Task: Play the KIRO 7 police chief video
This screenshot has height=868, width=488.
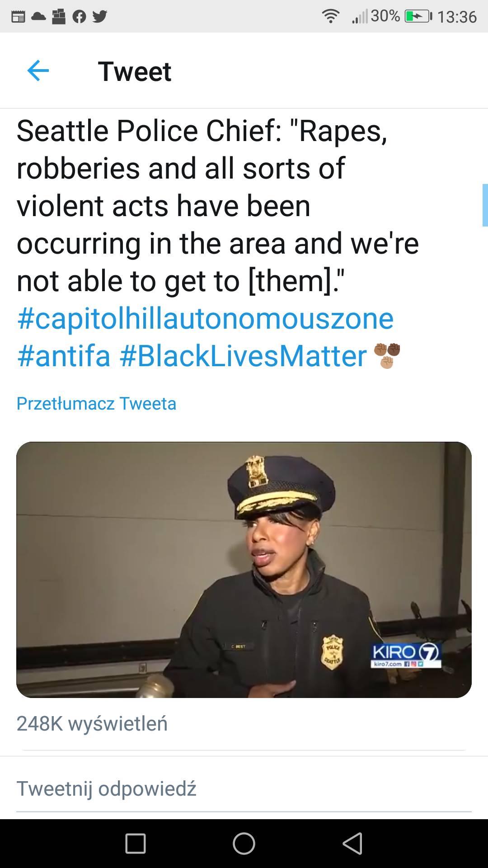Action: [244, 570]
